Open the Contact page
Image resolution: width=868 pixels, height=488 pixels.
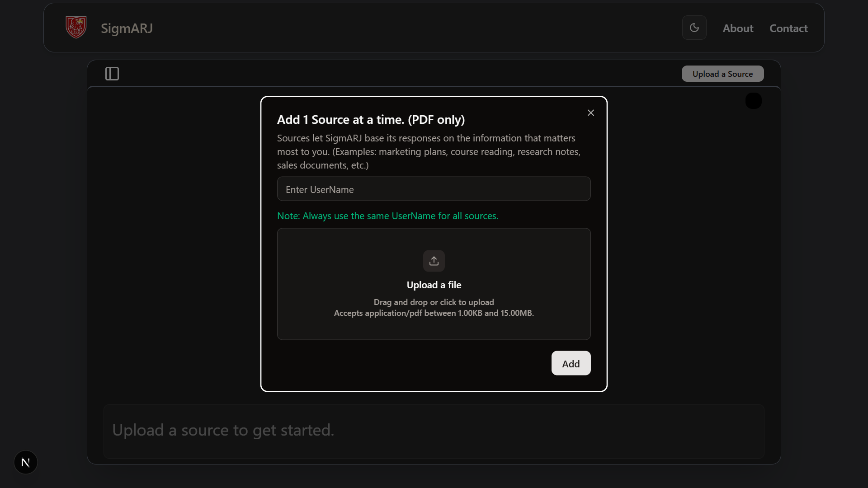[x=788, y=28]
